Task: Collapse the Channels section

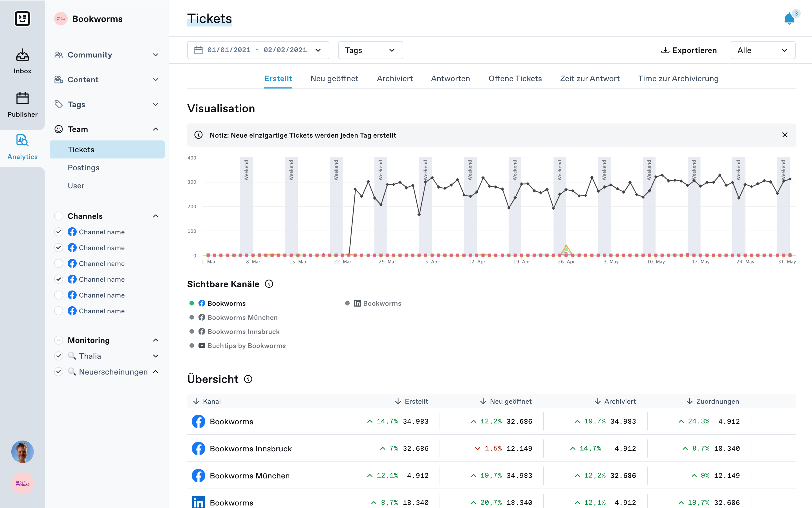Action: click(x=156, y=215)
